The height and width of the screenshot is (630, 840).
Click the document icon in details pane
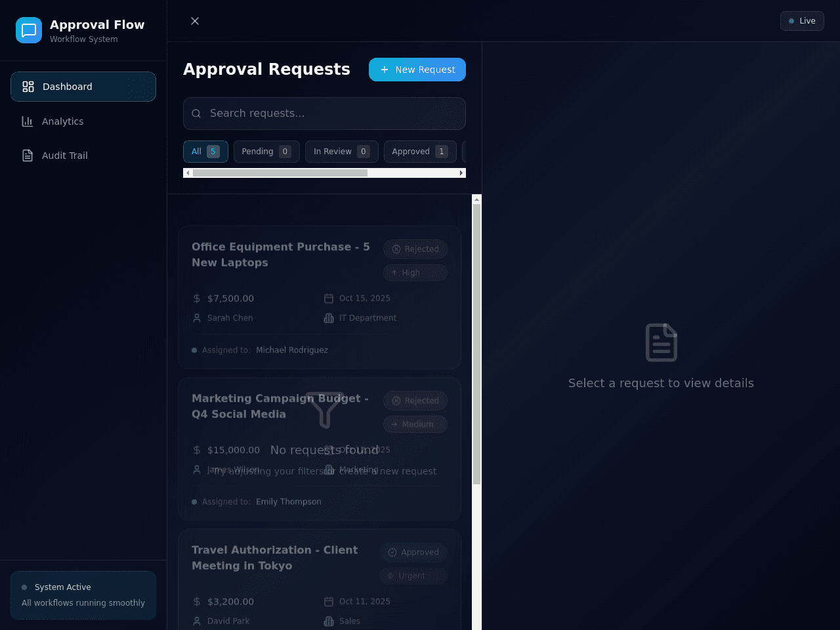point(661,343)
